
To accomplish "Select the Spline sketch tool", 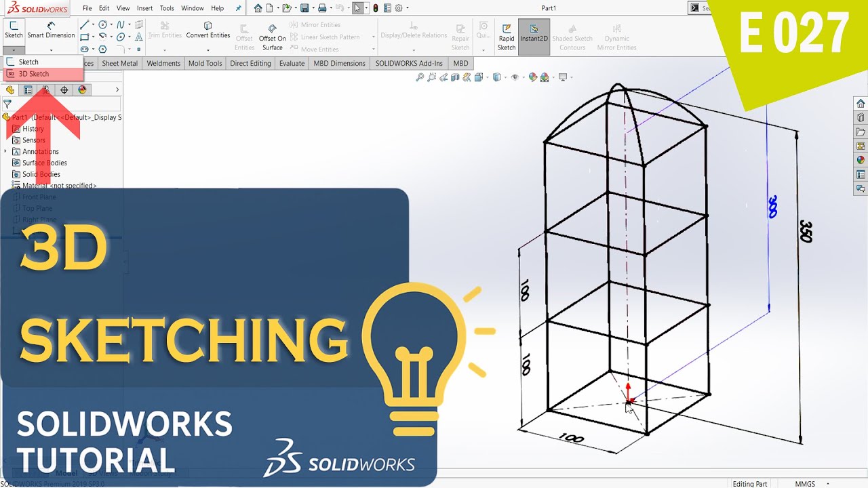I will 121,24.
